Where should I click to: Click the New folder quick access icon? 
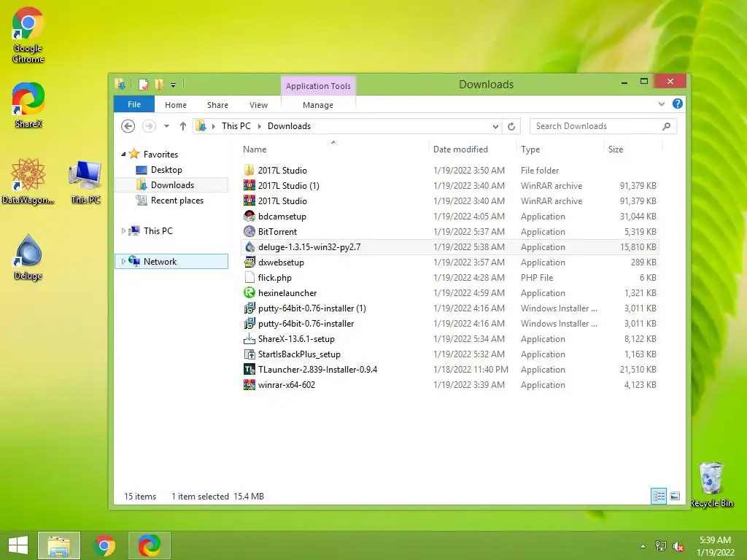[x=159, y=85]
